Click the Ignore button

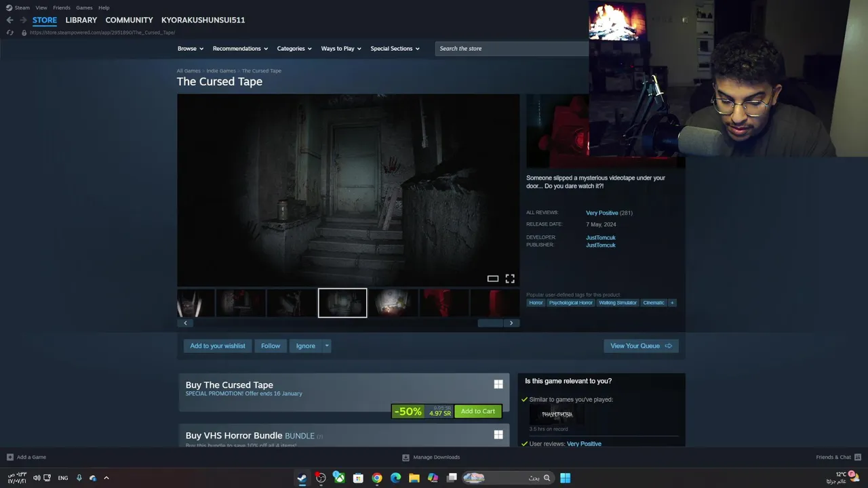(x=306, y=346)
